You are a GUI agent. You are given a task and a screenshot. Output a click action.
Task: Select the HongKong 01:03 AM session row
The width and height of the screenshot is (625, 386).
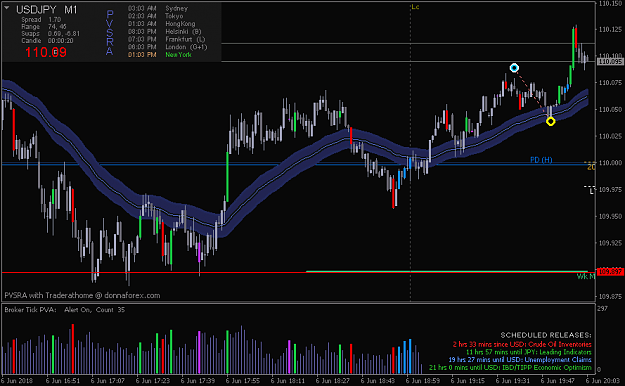[x=161, y=24]
